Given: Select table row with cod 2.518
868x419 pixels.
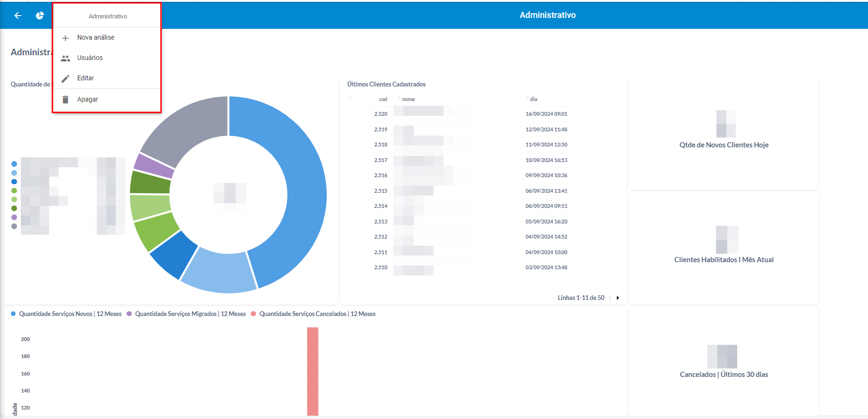Looking at the screenshot, I should pyautogui.click(x=483, y=145).
